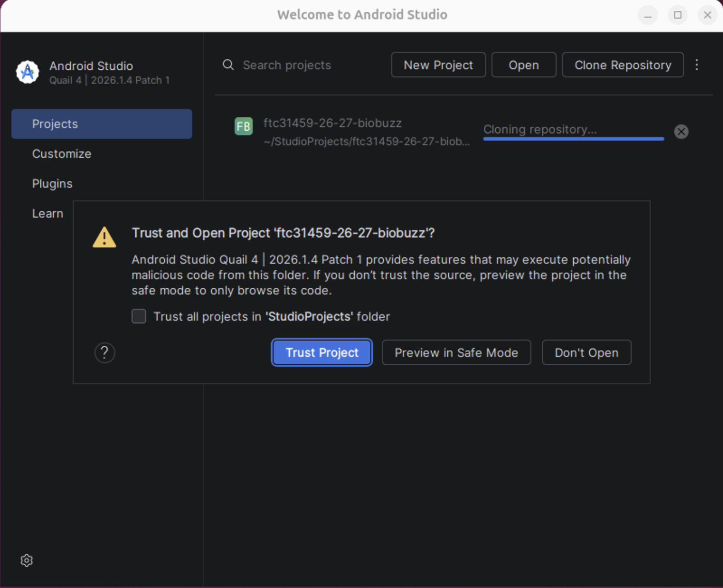Click the FB project icon
The height and width of the screenshot is (588, 723).
[x=244, y=126]
